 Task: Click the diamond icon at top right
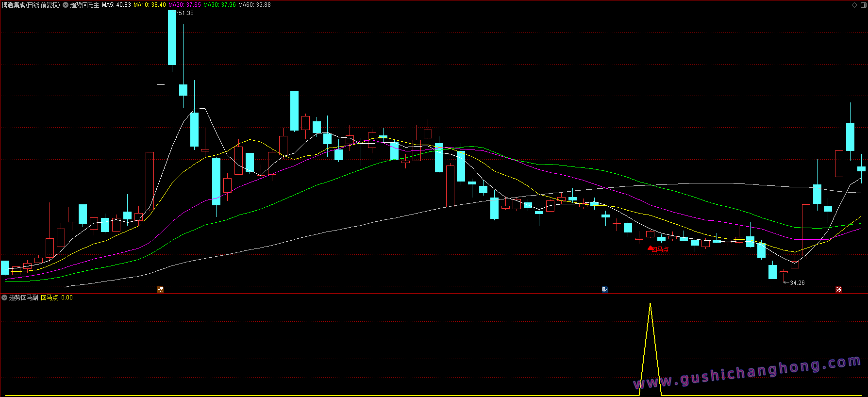click(855, 5)
